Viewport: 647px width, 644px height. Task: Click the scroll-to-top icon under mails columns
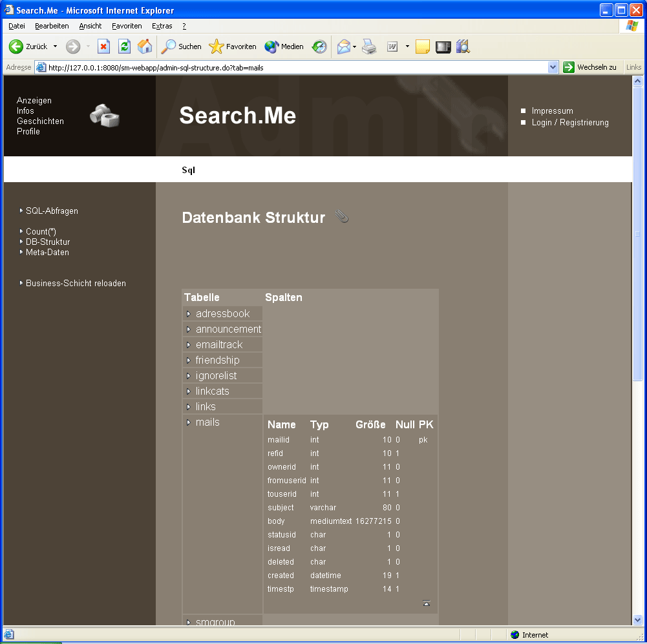(426, 603)
